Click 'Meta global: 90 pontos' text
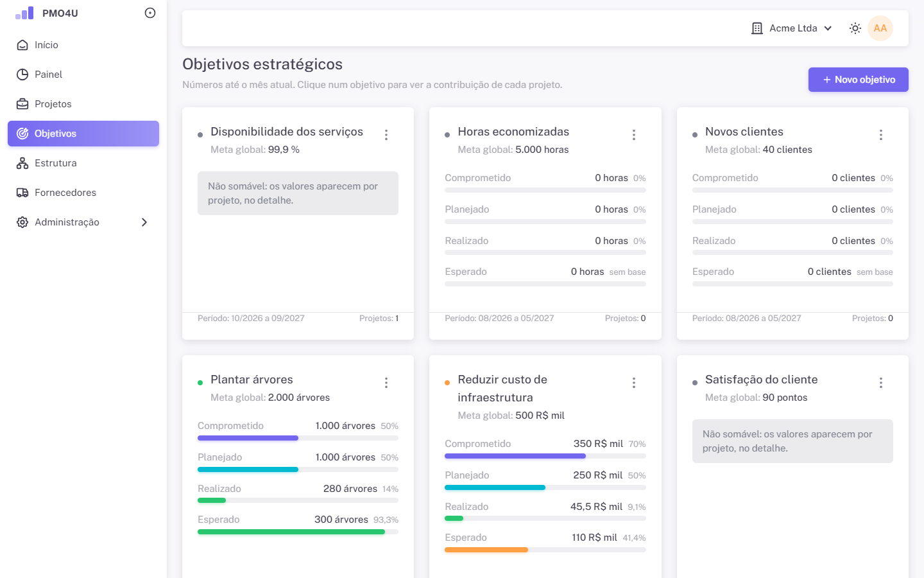This screenshot has width=924, height=578. (x=757, y=398)
